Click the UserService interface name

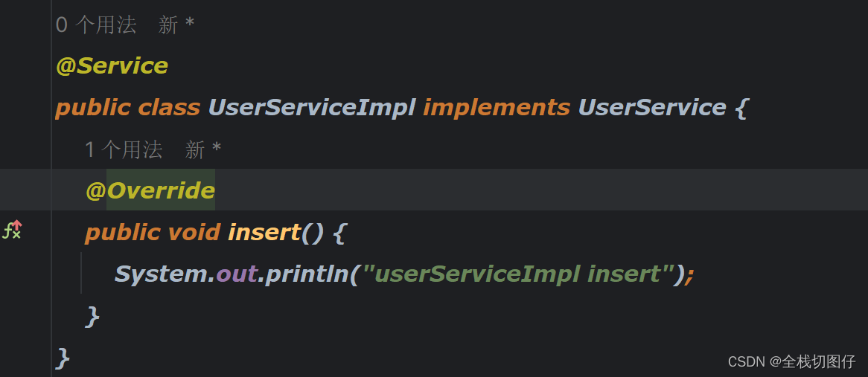point(652,108)
